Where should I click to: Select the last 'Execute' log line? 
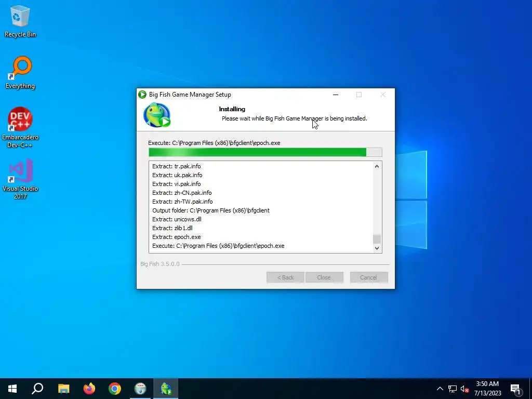click(x=218, y=246)
